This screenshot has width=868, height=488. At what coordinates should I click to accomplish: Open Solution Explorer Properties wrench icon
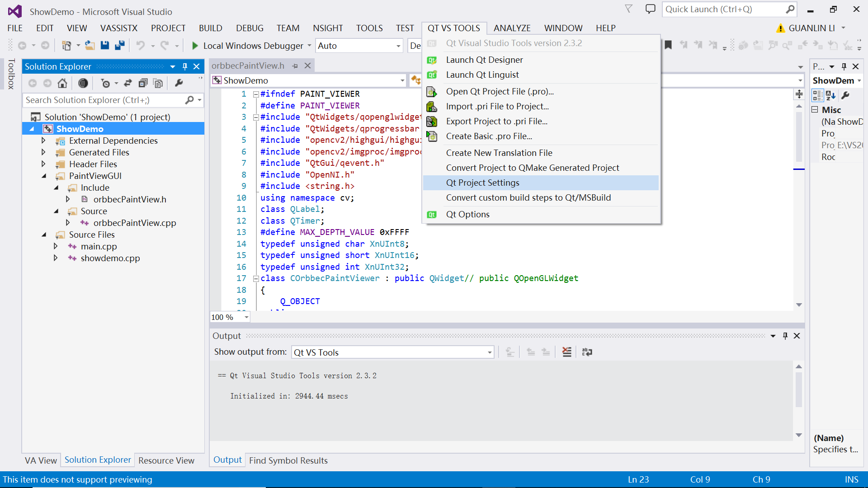click(x=179, y=83)
